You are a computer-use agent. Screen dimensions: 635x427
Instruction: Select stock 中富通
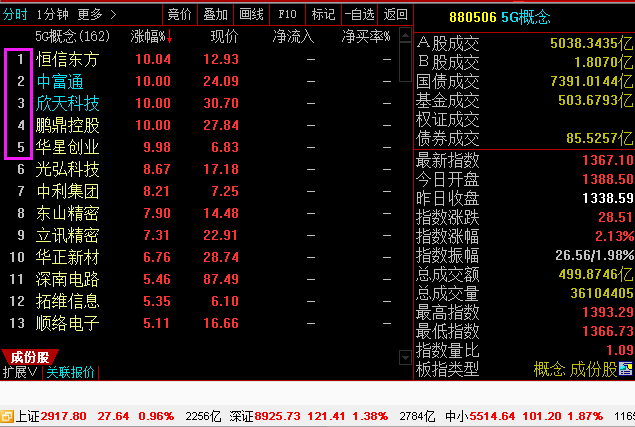[x=60, y=81]
